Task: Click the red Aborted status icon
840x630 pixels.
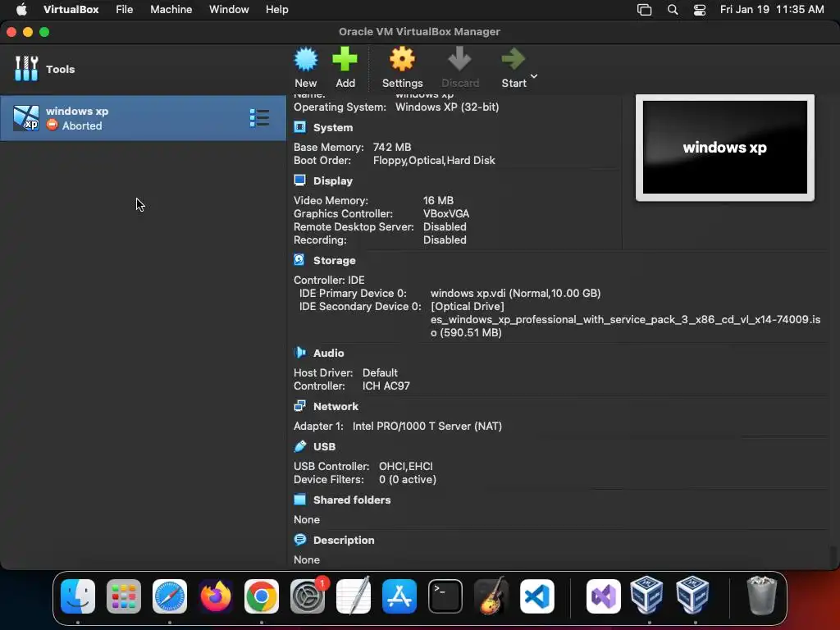Action: click(x=52, y=125)
